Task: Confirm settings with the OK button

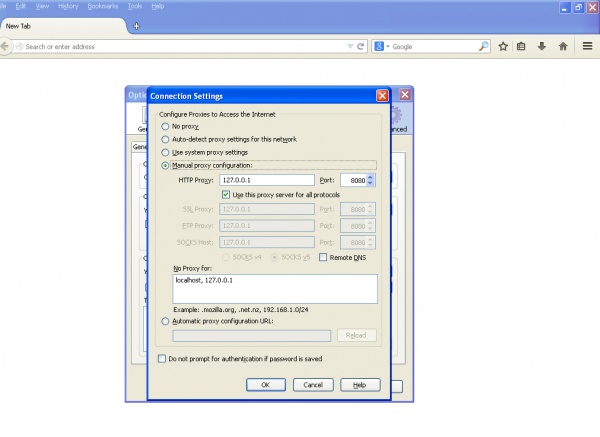Action: coord(266,385)
